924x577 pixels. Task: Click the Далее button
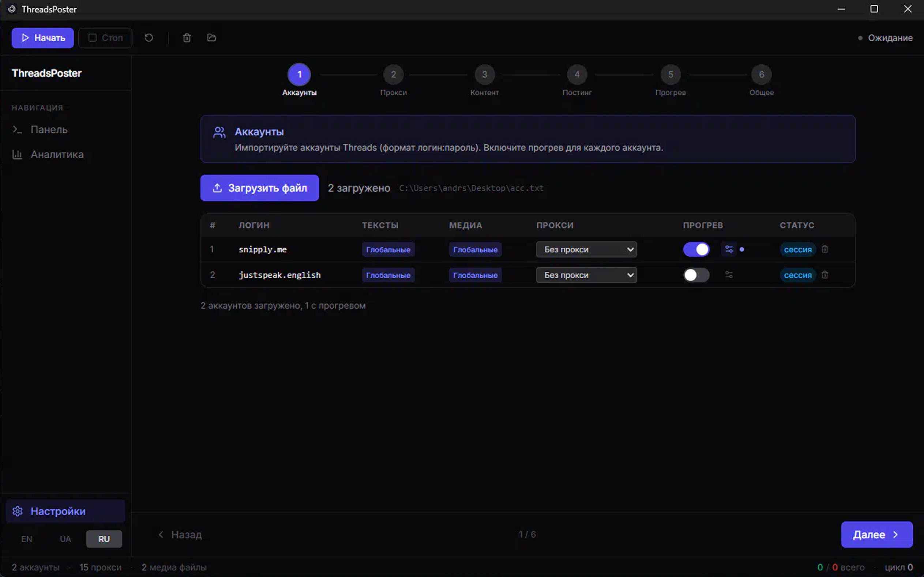tap(876, 534)
